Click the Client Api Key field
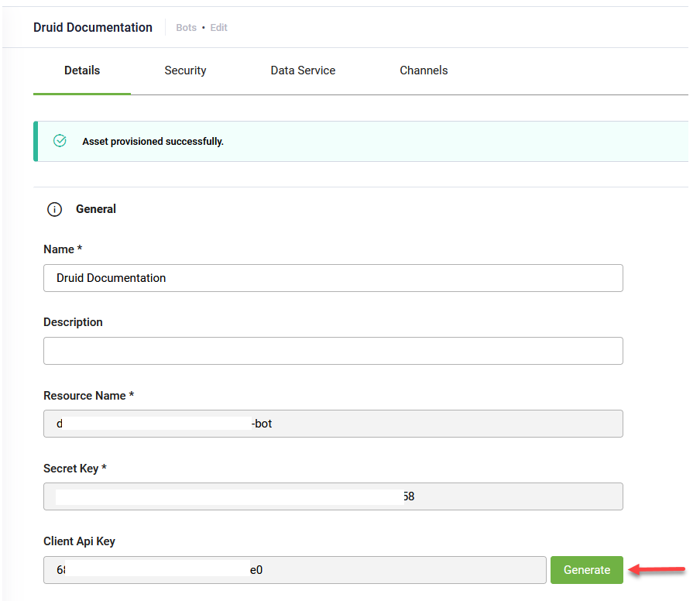700x601 pixels. 295,570
